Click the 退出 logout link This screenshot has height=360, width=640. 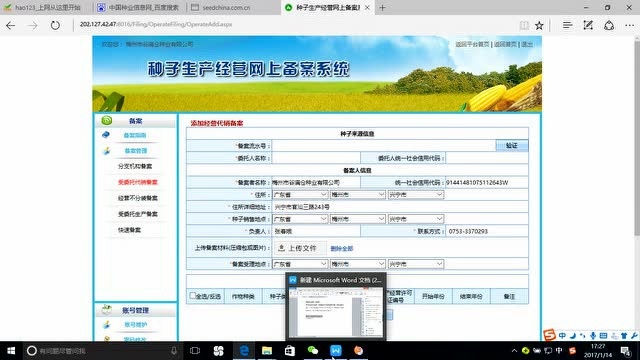click(527, 44)
